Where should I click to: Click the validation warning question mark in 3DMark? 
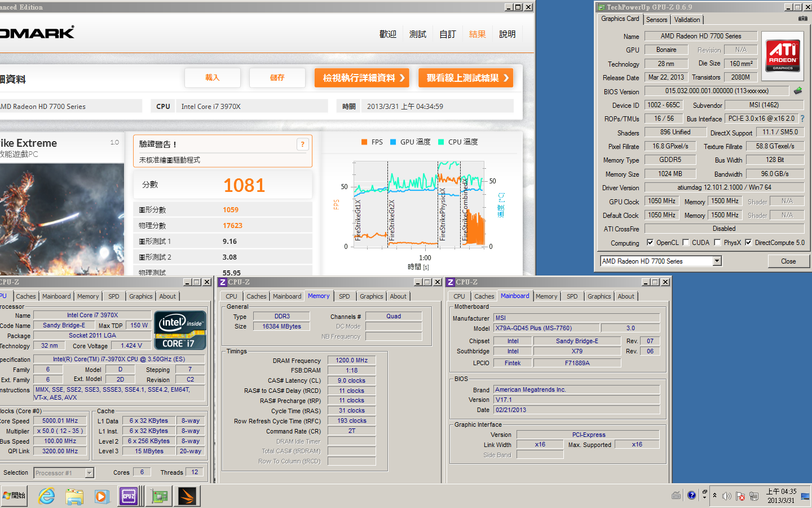point(303,144)
